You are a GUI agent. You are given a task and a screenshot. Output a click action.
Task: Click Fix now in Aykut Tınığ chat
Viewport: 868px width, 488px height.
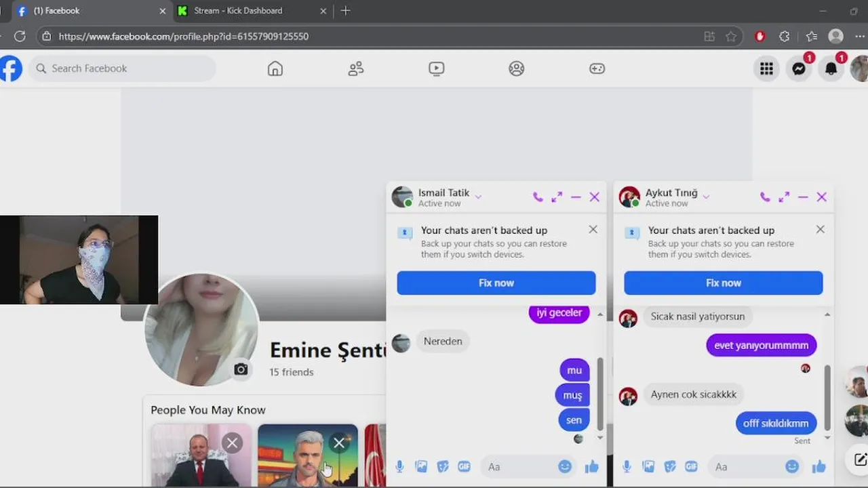click(724, 283)
